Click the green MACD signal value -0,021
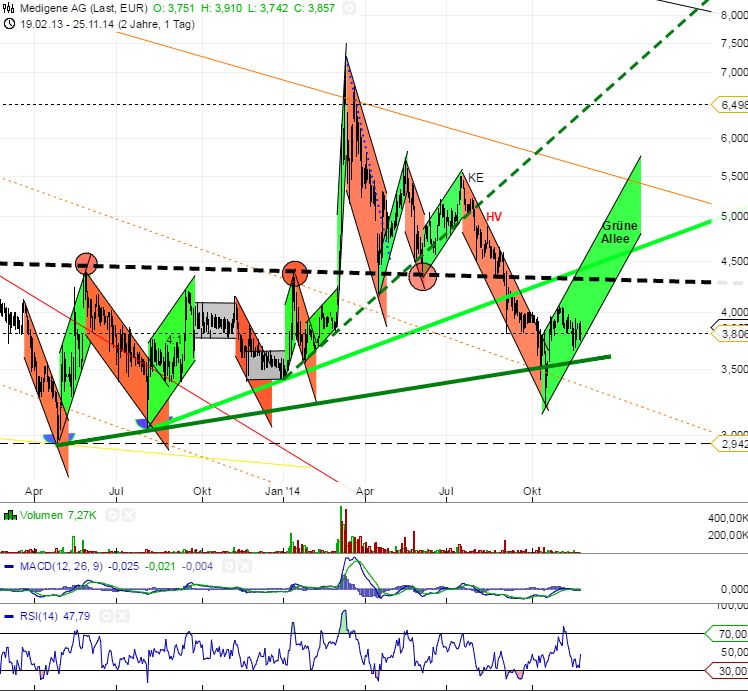 click(160, 567)
